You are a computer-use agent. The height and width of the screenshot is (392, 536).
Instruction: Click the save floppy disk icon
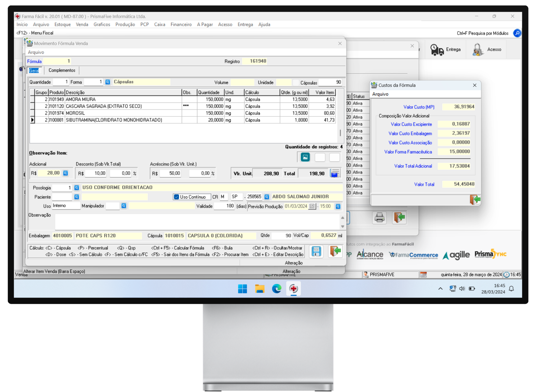(x=316, y=251)
